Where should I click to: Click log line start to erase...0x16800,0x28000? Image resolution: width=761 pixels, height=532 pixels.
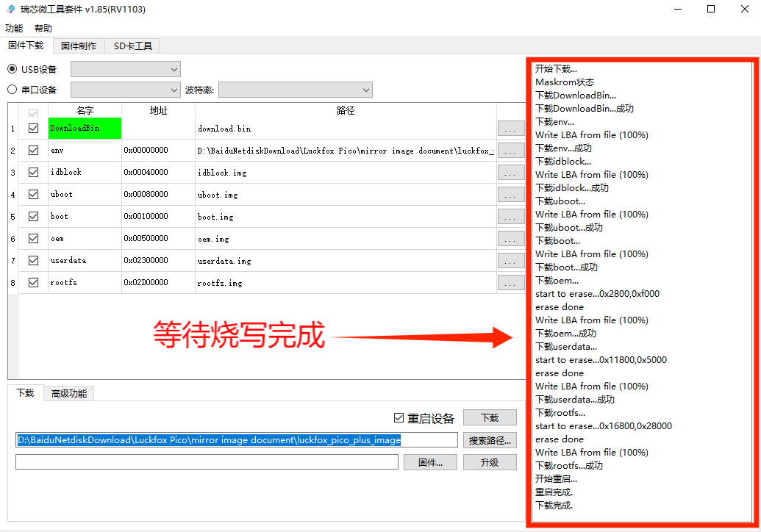coord(604,425)
